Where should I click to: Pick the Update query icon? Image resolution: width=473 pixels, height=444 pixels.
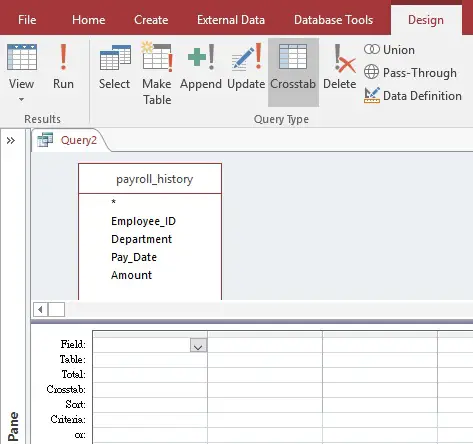[x=246, y=67]
